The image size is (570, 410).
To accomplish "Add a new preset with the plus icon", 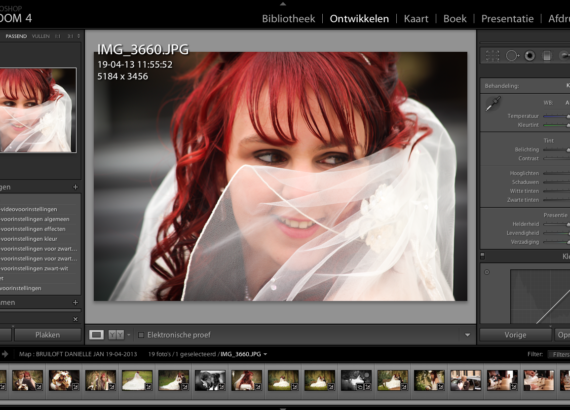I will pos(75,187).
